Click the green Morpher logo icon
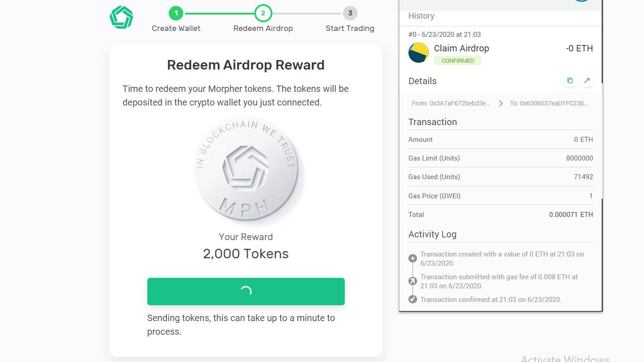 [x=121, y=17]
